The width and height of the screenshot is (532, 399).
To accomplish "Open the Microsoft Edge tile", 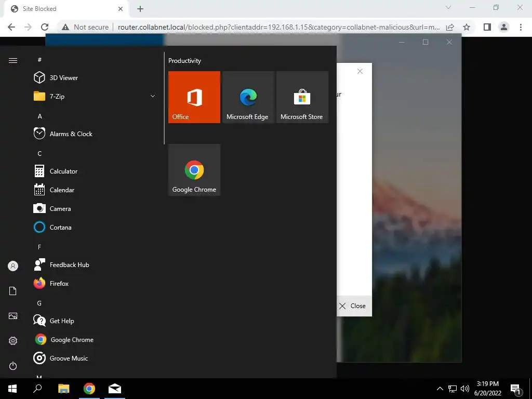I will coord(248,97).
